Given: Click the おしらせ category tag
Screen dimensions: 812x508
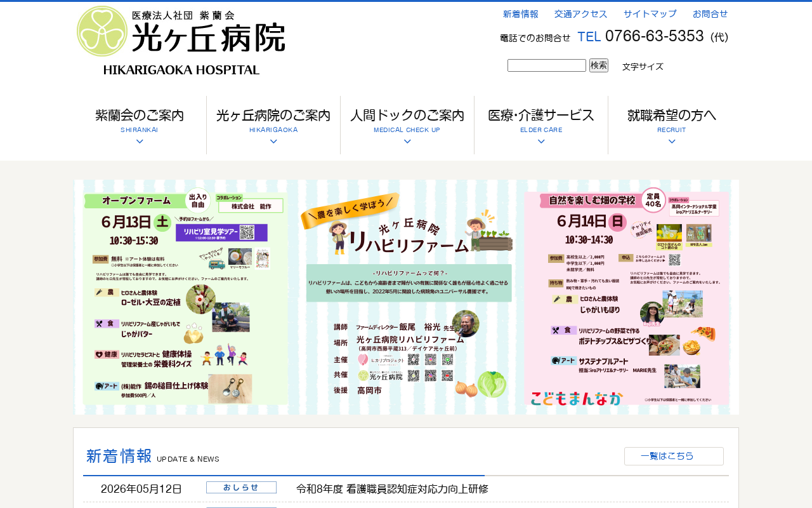Looking at the screenshot, I should click(241, 488).
